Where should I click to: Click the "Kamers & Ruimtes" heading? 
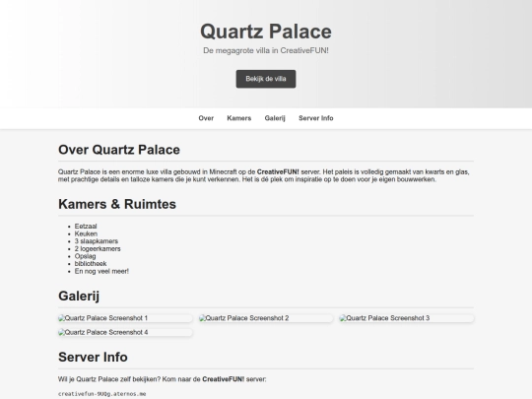117,204
